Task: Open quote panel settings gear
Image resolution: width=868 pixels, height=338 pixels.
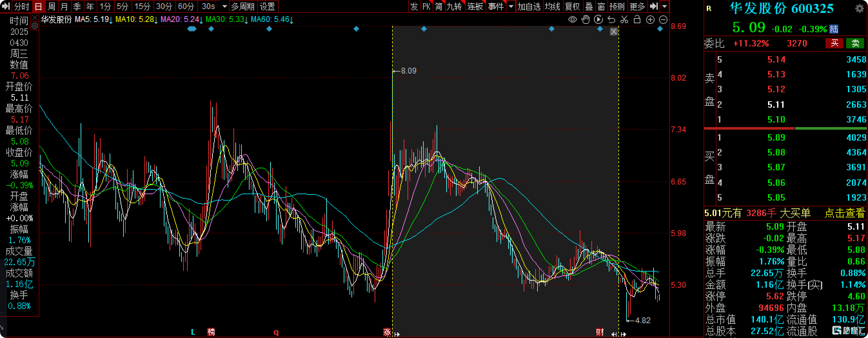Action: [x=860, y=8]
